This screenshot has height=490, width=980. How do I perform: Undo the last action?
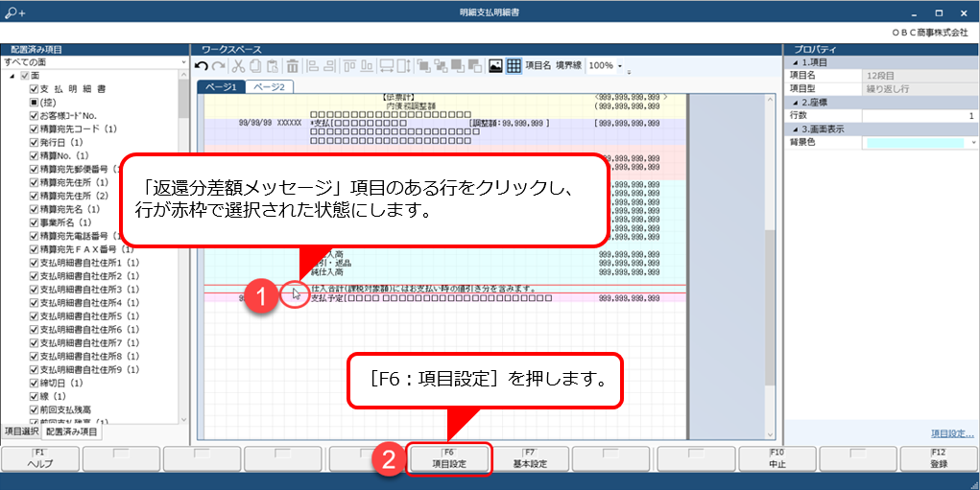202,65
